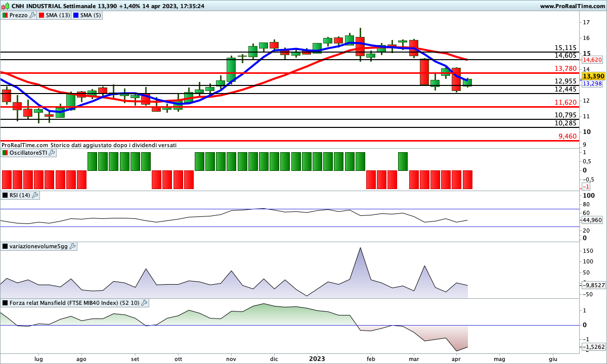Click the dic month marker on time axis

point(274,359)
